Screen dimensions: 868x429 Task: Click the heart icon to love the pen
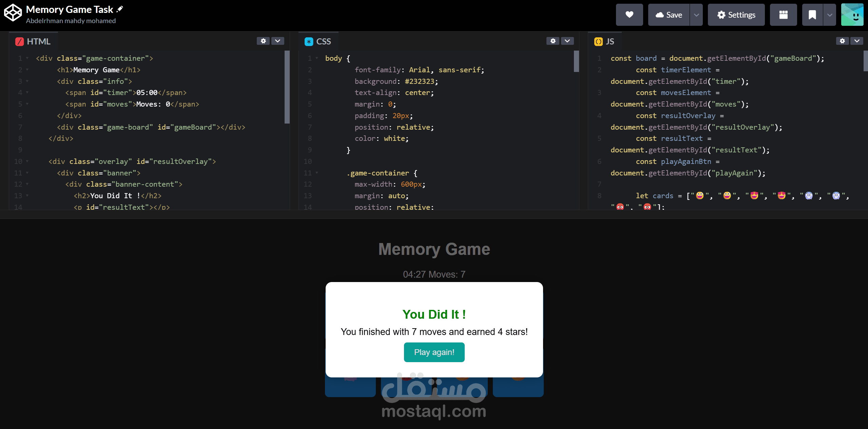[x=629, y=15]
